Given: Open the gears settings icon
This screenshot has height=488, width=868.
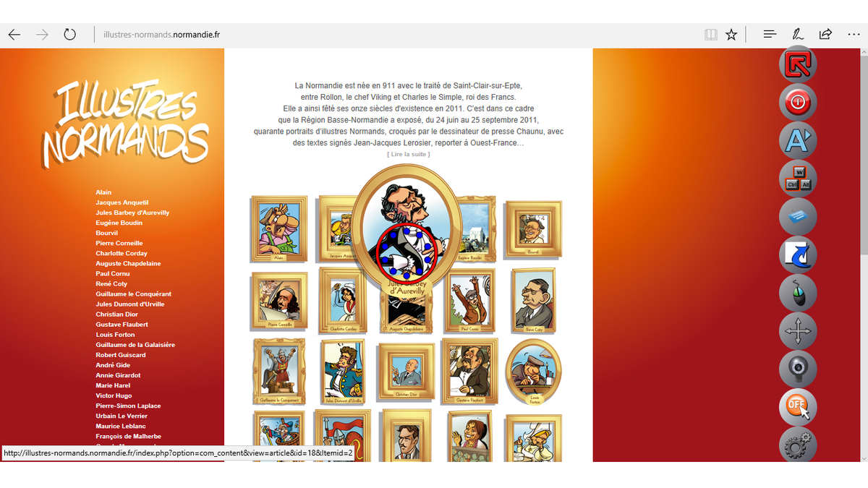Looking at the screenshot, I should (x=798, y=445).
